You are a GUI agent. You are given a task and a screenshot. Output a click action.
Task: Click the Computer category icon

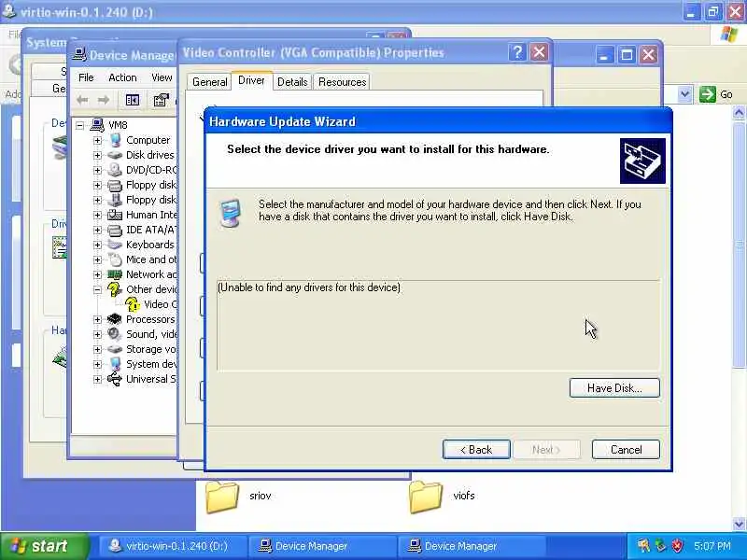pos(115,140)
